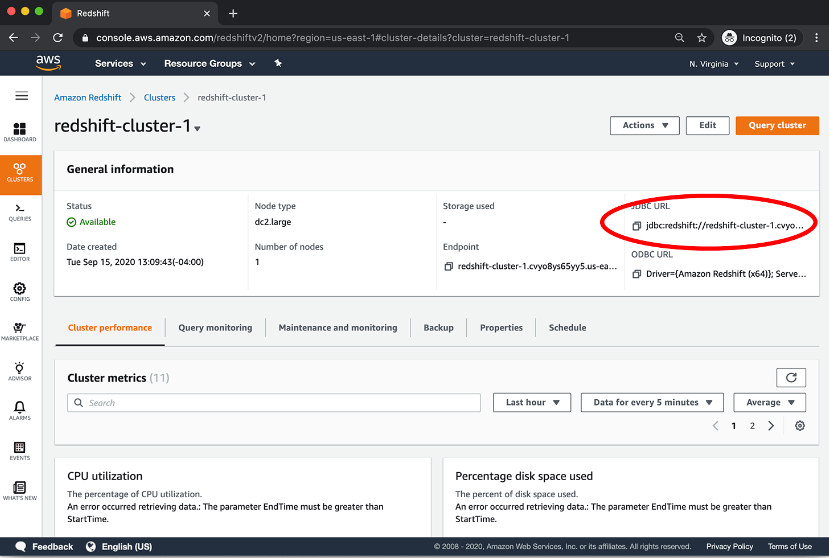Open the Average statistic dropdown
The width and height of the screenshot is (829, 558).
coord(770,403)
